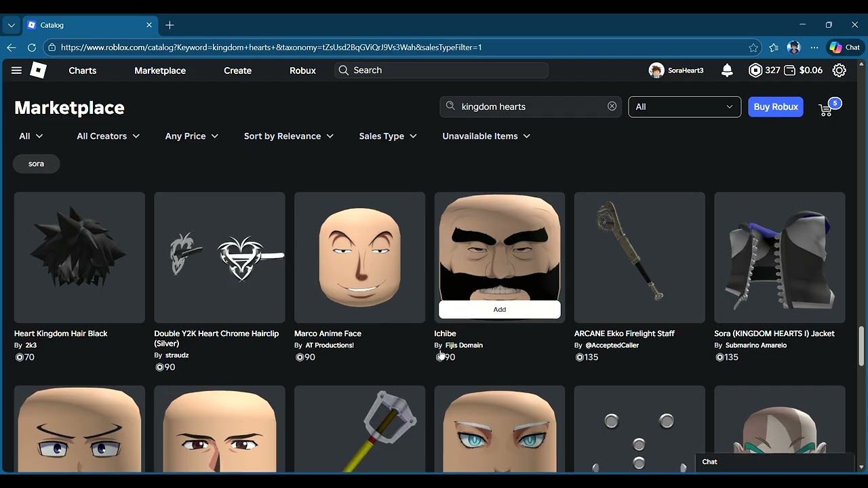Open the Sales Type filter
Viewport: 868px width, 488px height.
[388, 136]
